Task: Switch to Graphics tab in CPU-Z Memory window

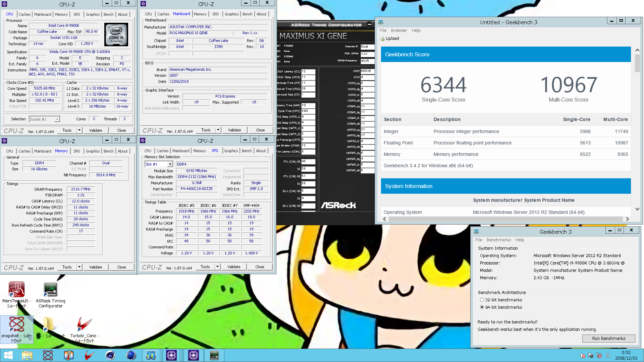Action: pyautogui.click(x=93, y=151)
